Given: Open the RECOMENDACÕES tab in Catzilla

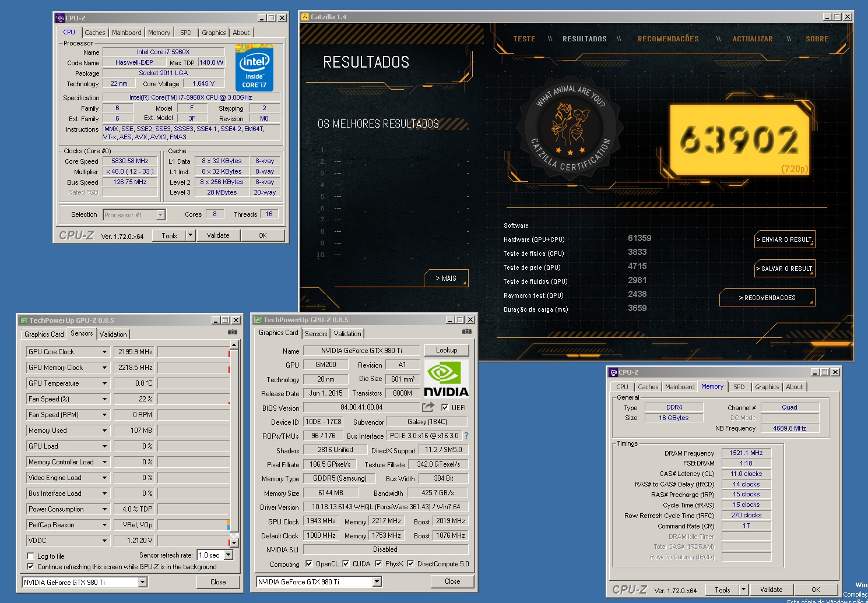Looking at the screenshot, I should 668,39.
